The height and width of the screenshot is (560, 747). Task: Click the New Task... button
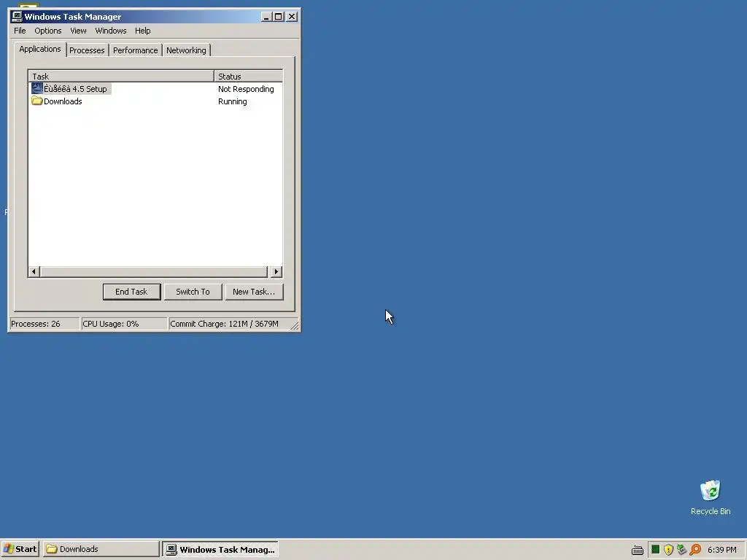254,292
